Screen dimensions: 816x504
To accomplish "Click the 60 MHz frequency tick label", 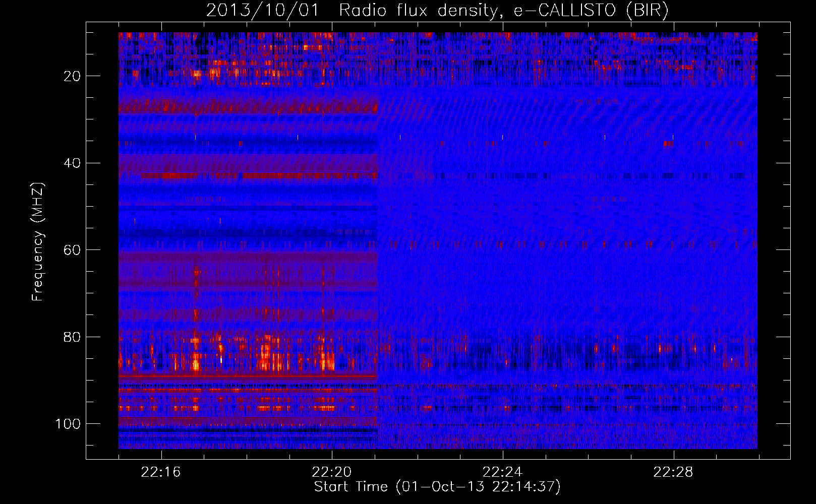I will (73, 250).
